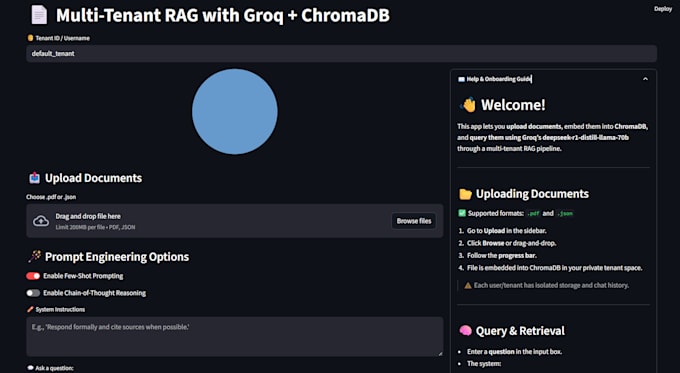
Task: Click the folder icon beside Uploading Documents
Action: click(465, 194)
